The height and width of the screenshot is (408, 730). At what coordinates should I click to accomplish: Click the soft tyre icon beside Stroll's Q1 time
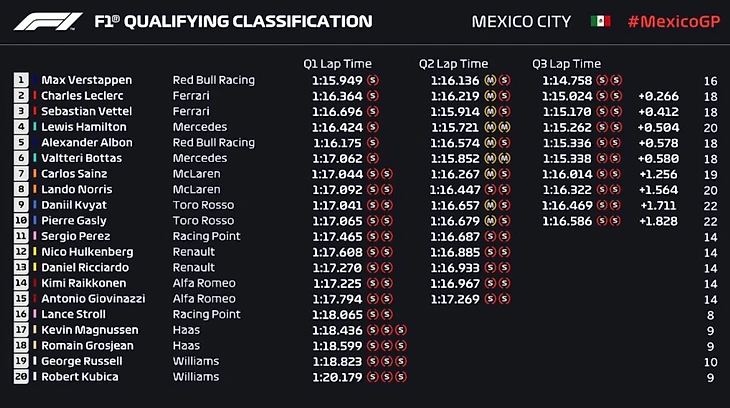tap(373, 314)
